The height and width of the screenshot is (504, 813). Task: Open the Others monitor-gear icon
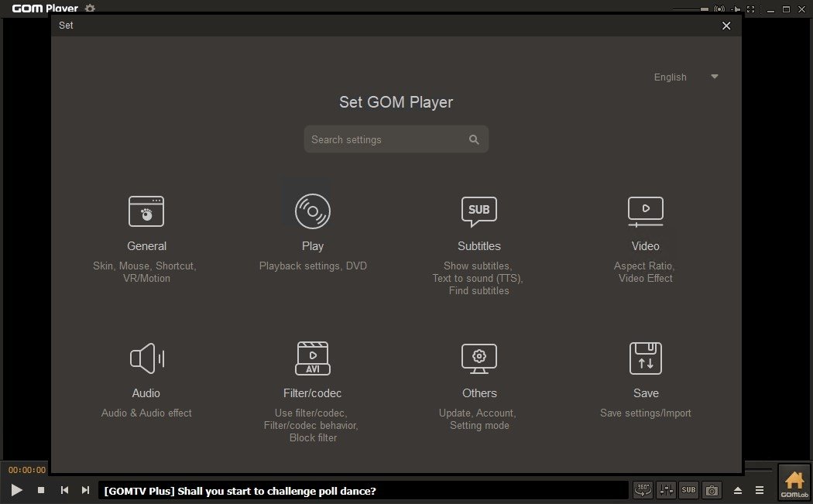click(x=479, y=358)
